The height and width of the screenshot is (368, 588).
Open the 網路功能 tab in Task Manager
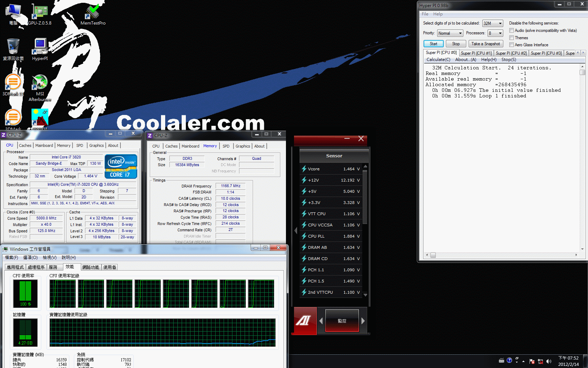(91, 267)
